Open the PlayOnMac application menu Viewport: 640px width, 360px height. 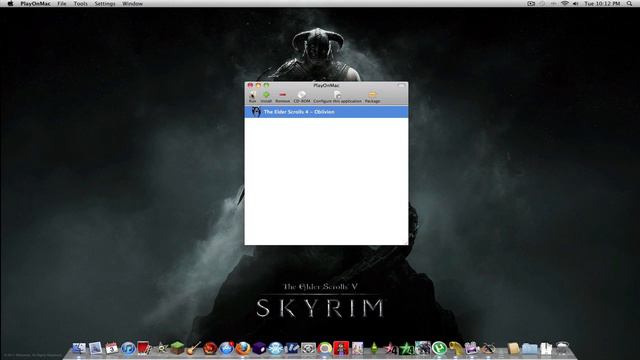click(36, 4)
